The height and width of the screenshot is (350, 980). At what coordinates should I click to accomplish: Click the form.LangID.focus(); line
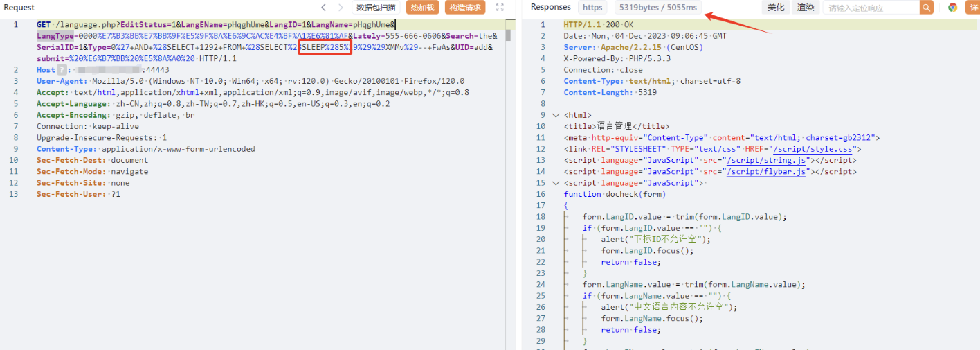click(x=647, y=250)
